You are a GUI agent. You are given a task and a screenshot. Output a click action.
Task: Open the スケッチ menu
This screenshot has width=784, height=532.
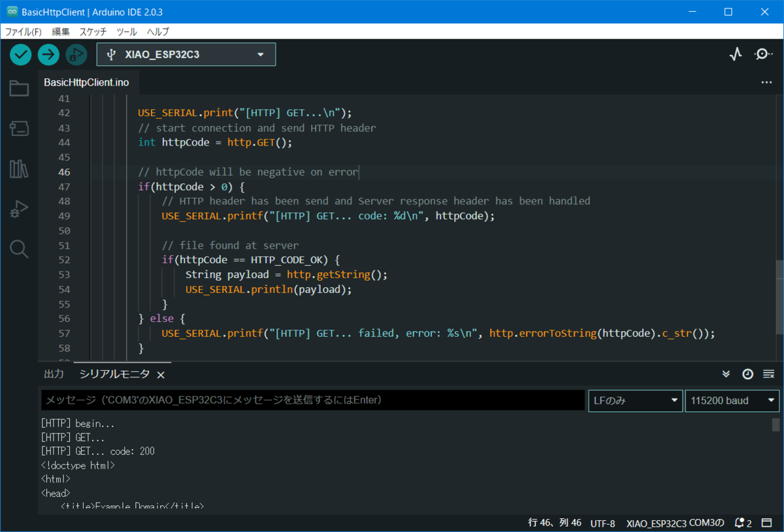coord(93,31)
